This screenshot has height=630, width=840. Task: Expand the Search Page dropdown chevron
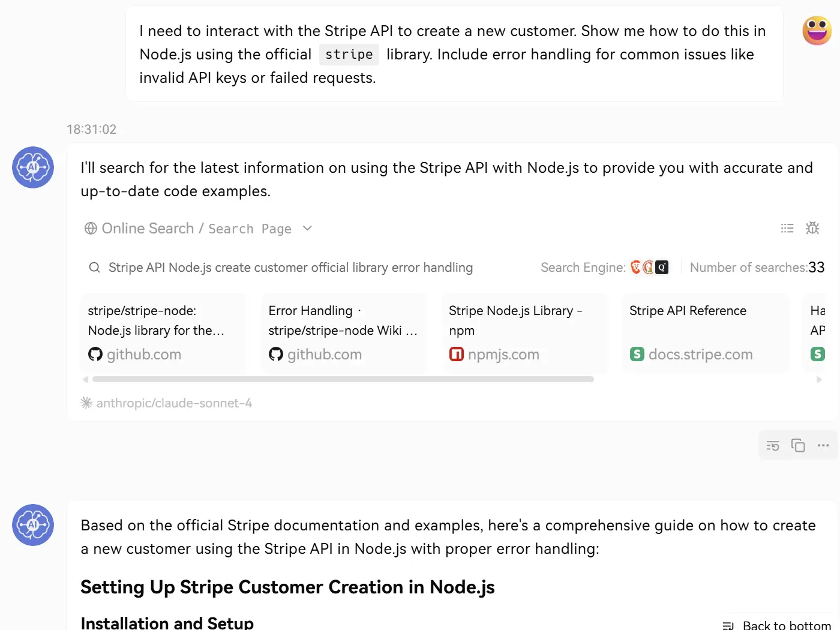(x=307, y=229)
